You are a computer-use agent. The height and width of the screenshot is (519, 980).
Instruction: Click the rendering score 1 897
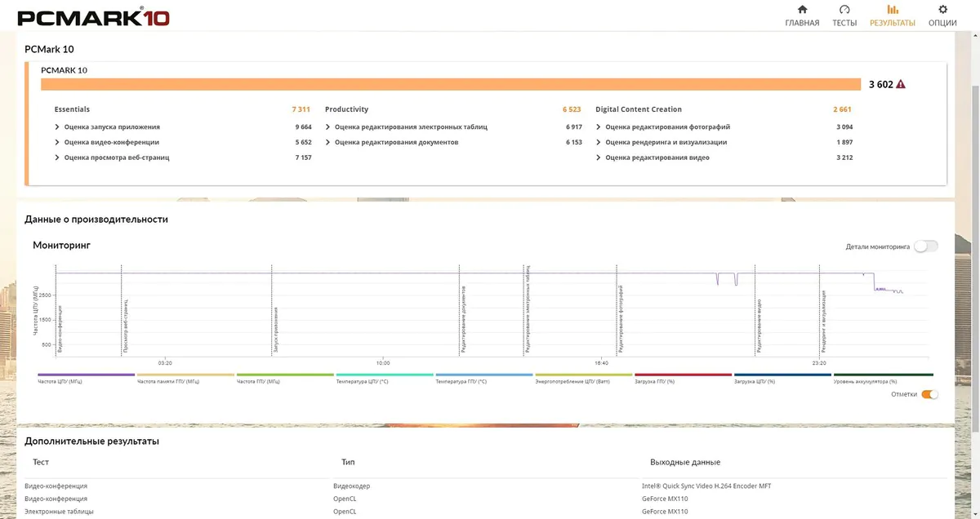pyautogui.click(x=844, y=142)
